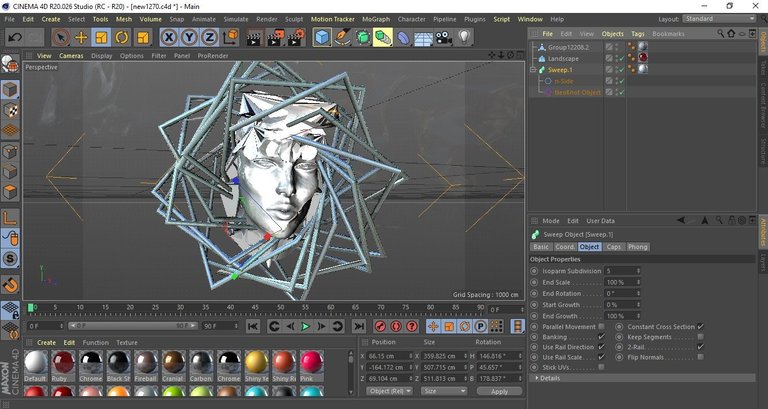Open the Object (Rel) dropdown

(x=390, y=391)
